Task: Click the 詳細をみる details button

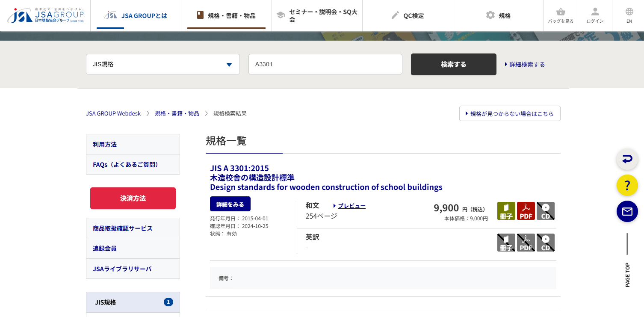Action: coord(230,204)
